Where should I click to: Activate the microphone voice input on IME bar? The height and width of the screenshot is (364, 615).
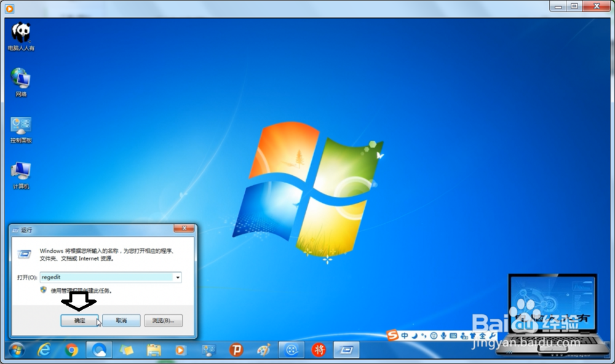[x=443, y=336]
